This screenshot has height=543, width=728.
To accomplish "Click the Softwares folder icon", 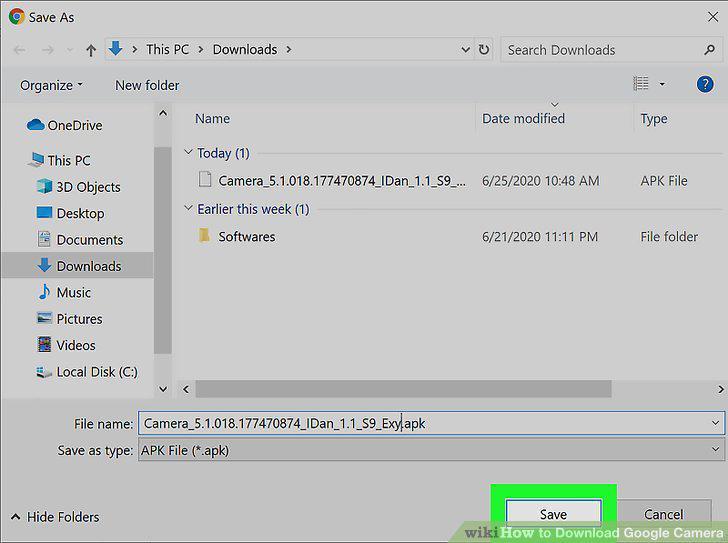I will [204, 235].
